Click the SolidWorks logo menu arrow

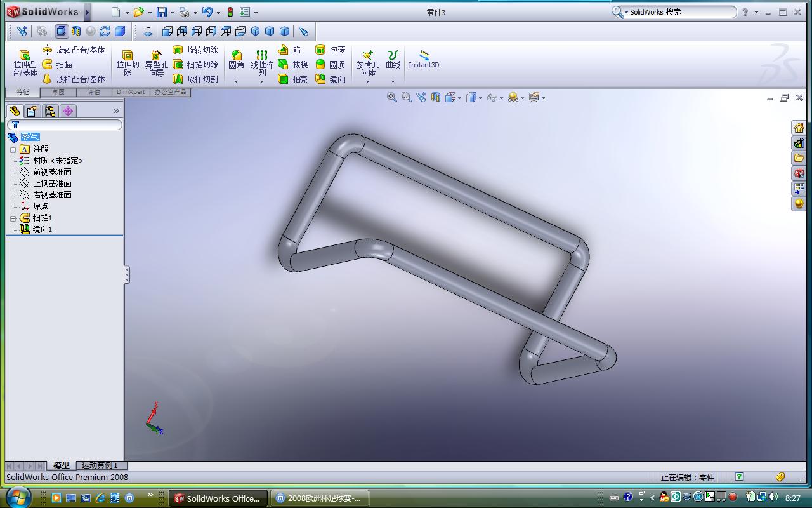(x=87, y=12)
